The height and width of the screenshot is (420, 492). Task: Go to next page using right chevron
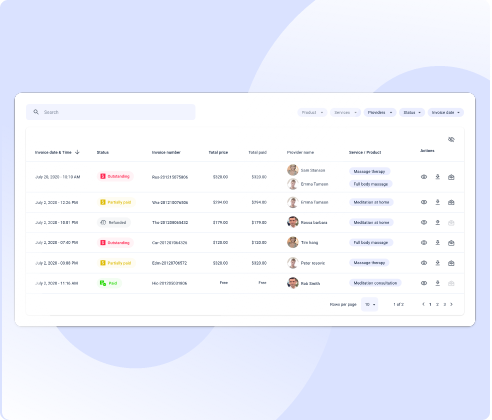click(x=451, y=304)
